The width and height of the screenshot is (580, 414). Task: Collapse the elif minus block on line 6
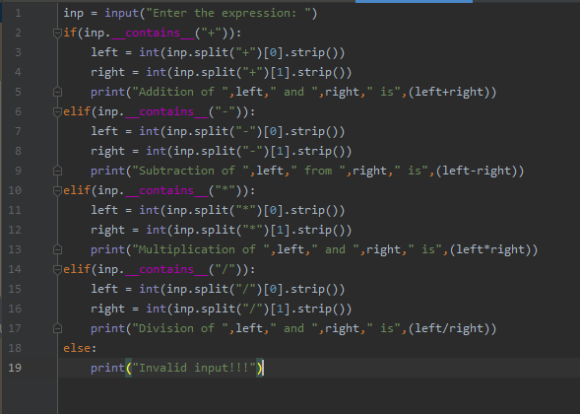tap(57, 112)
